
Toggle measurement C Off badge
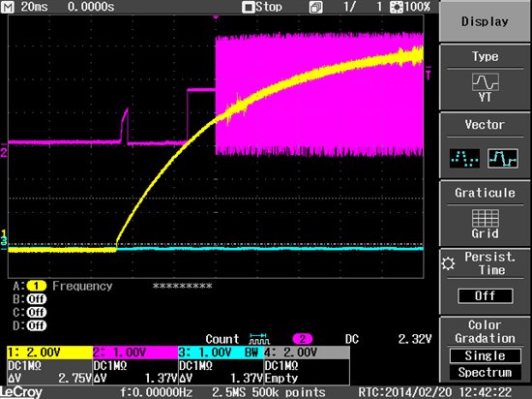[x=37, y=312]
